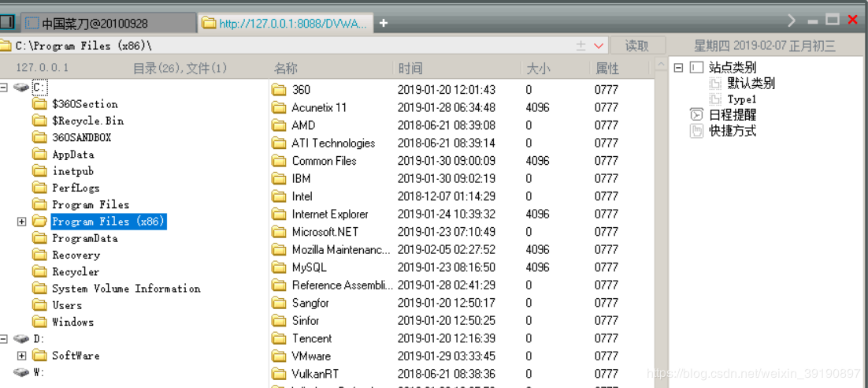Click the 360 folder icon in file list

point(279,90)
